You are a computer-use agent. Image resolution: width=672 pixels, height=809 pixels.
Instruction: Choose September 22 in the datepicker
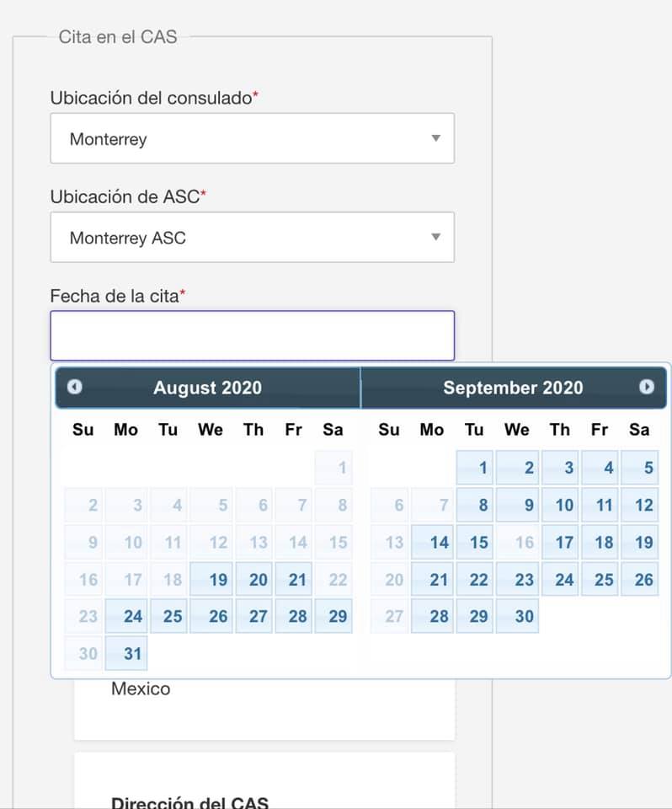pos(475,580)
